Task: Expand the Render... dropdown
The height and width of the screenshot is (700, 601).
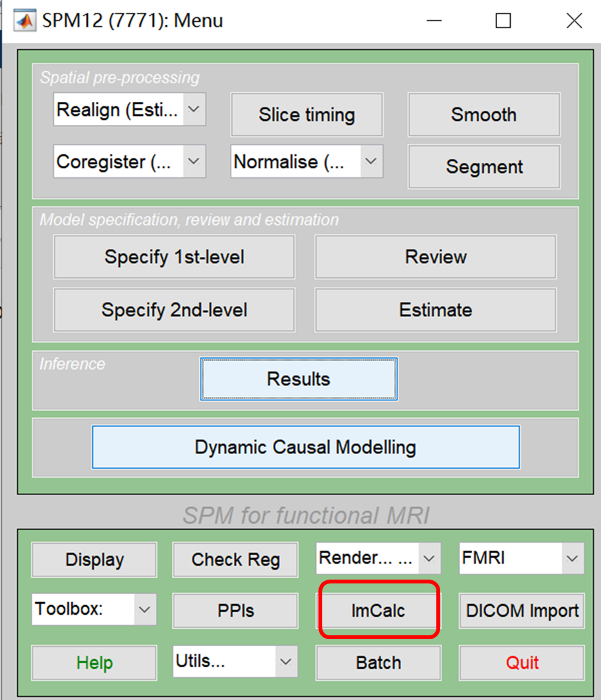Action: (378, 558)
